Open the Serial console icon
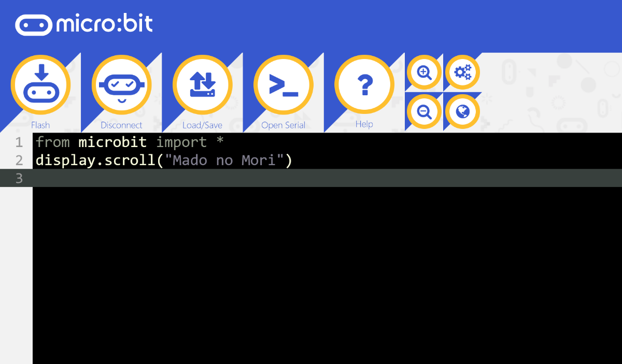Viewport: 622px width, 364px height. [283, 85]
